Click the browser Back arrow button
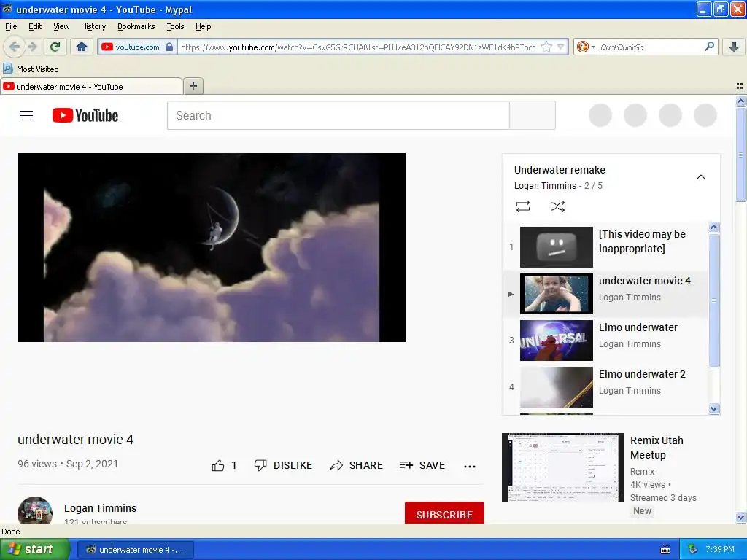The image size is (747, 560). tap(15, 47)
